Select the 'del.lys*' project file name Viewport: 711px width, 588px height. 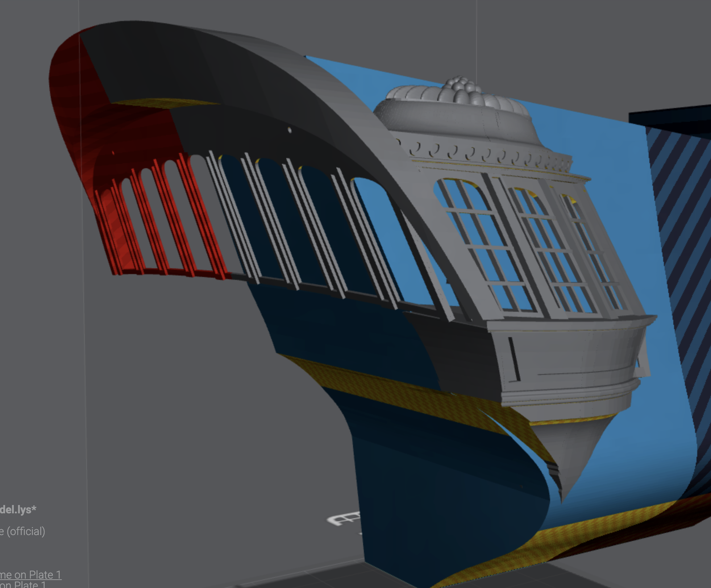click(18, 509)
